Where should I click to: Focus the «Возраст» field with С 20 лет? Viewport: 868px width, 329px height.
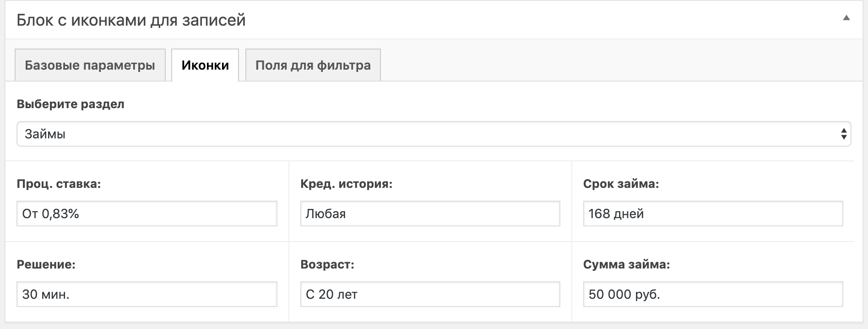pos(430,294)
